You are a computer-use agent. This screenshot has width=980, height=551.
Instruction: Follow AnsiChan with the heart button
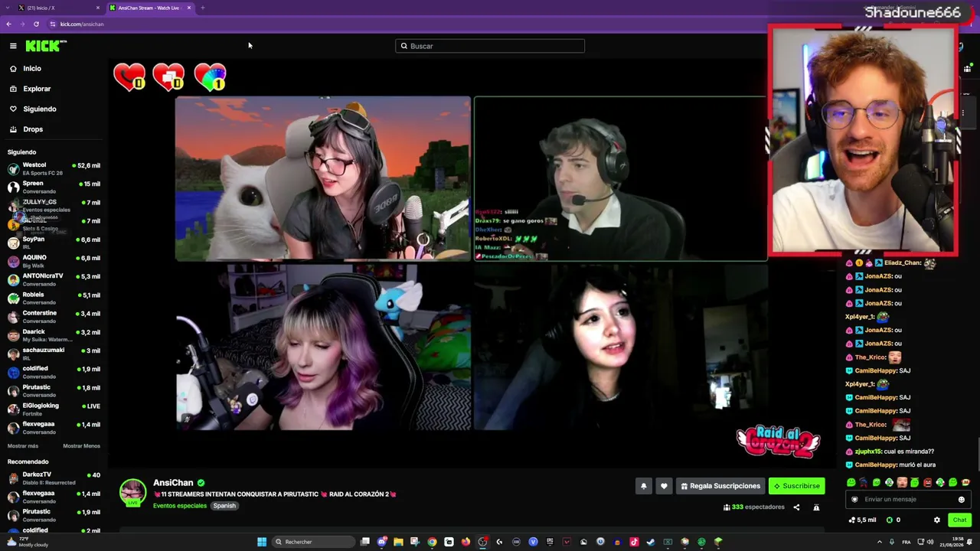pyautogui.click(x=664, y=486)
